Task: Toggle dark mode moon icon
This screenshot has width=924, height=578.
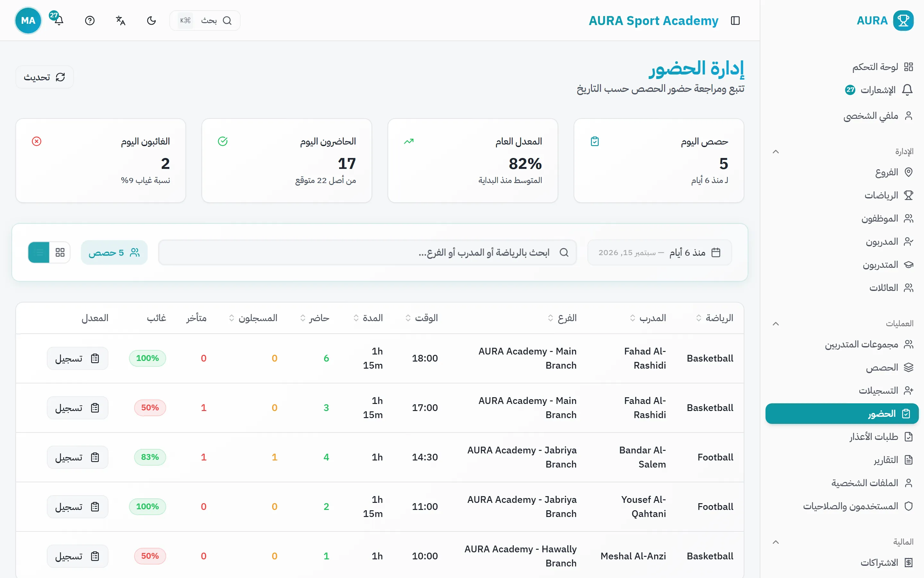Action: point(151,20)
